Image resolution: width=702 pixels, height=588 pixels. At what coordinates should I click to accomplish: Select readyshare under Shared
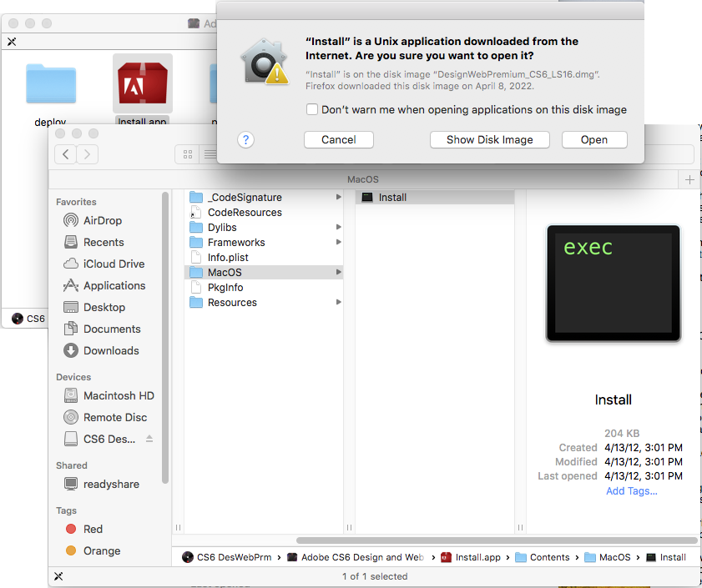[111, 485]
